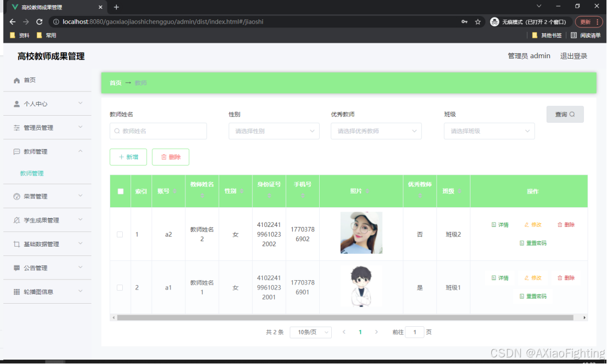Image resolution: width=607 pixels, height=364 pixels.
Task: Sort the table by 教师姓名 column
Action: [x=202, y=196]
